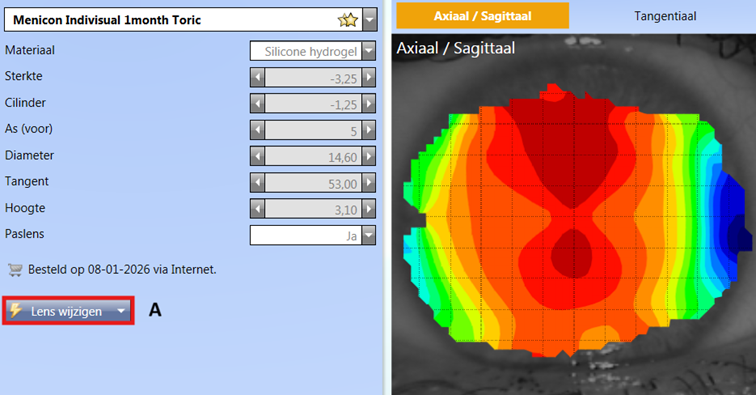The image size is (756, 395).
Task: Click the Lens wijzigen button
Action: coord(68,311)
